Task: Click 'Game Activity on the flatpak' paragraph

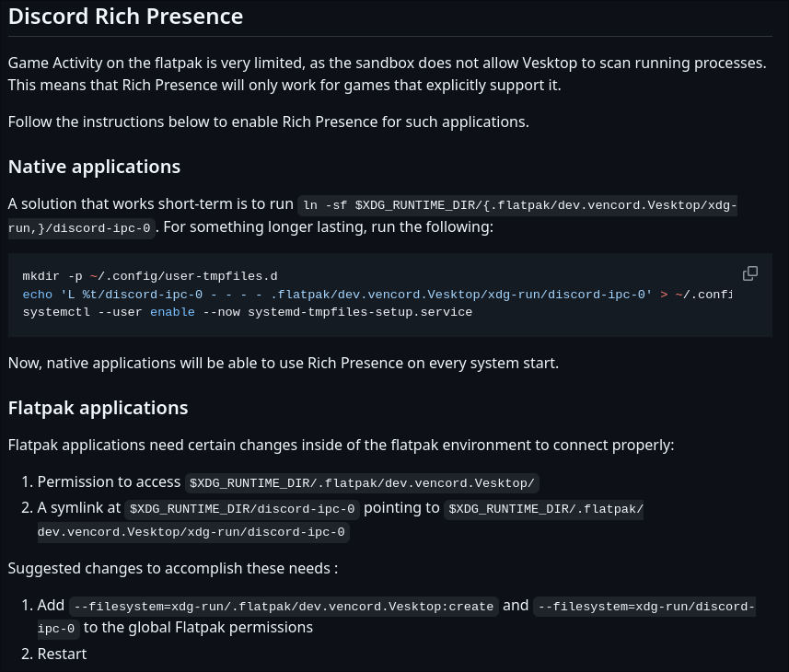Action: click(x=388, y=74)
